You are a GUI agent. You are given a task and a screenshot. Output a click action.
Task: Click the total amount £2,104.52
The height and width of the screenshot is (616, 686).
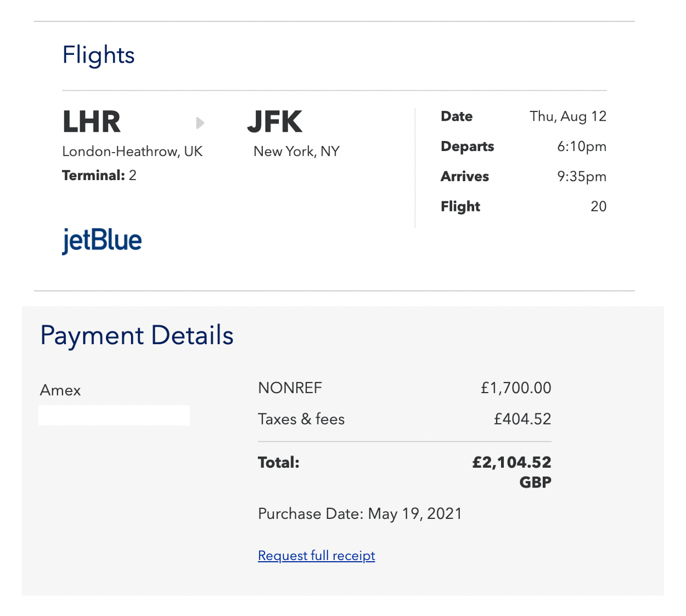click(x=511, y=462)
